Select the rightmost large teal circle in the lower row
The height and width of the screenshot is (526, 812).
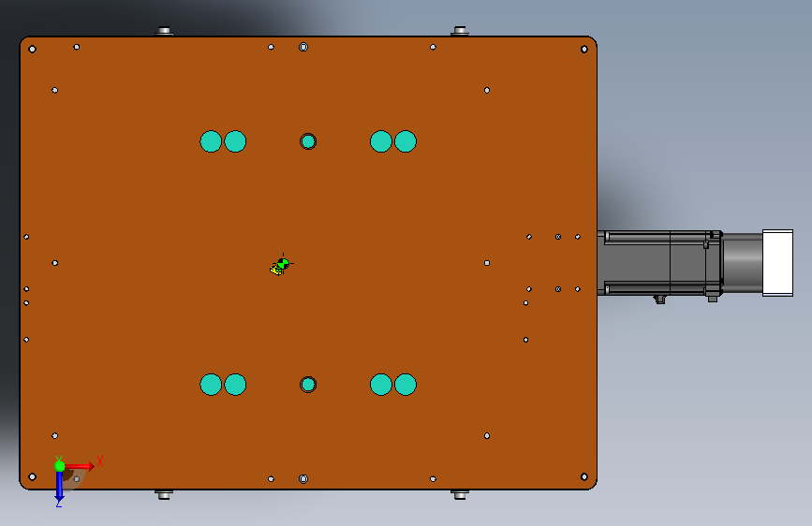[406, 385]
